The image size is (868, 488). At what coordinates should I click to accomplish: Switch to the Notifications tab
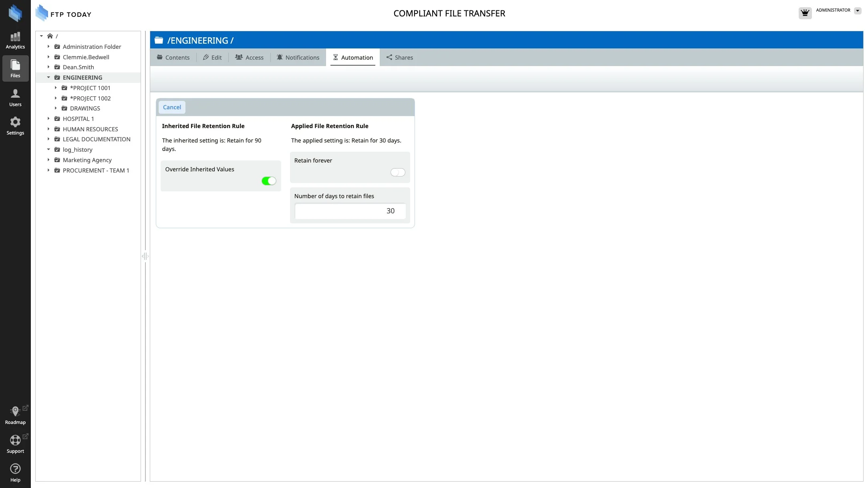298,58
